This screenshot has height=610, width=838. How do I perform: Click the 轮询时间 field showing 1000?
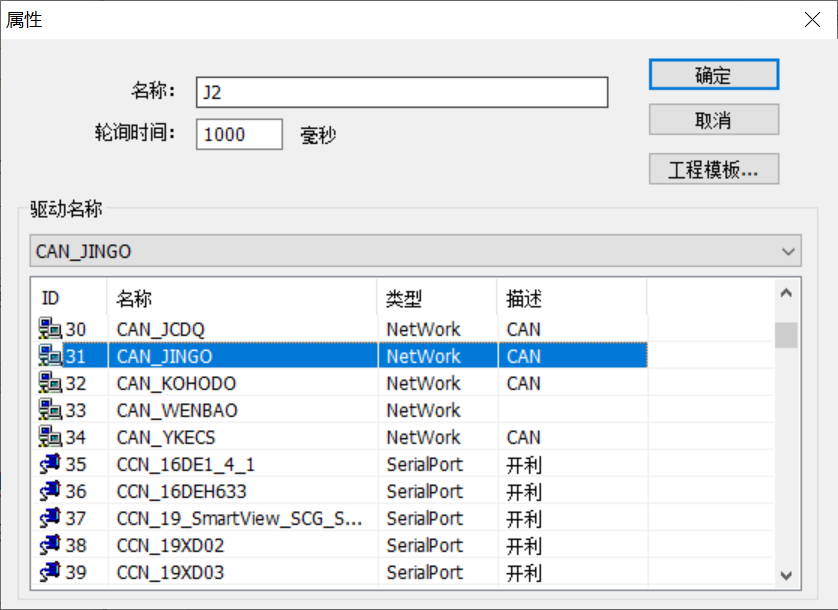[x=239, y=134]
